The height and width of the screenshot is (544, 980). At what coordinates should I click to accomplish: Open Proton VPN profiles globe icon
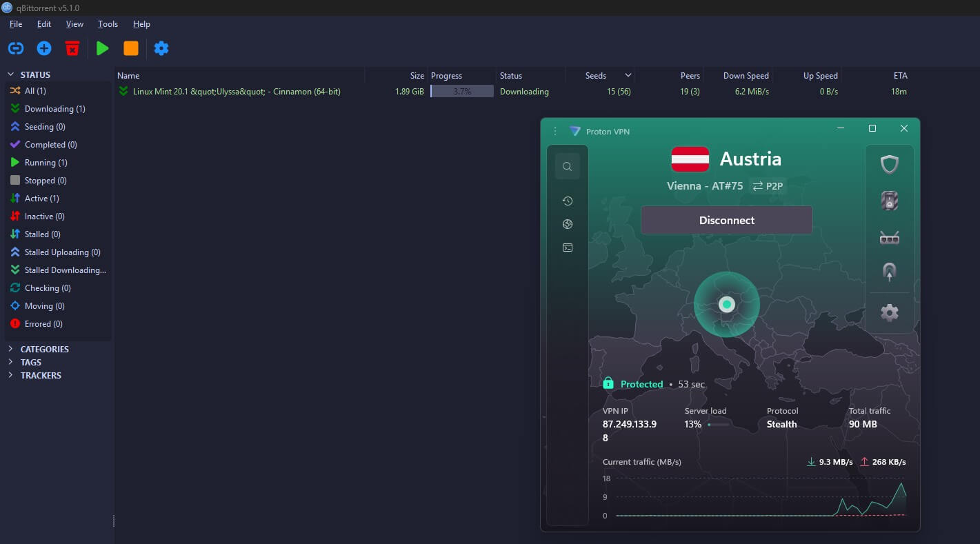tap(568, 224)
